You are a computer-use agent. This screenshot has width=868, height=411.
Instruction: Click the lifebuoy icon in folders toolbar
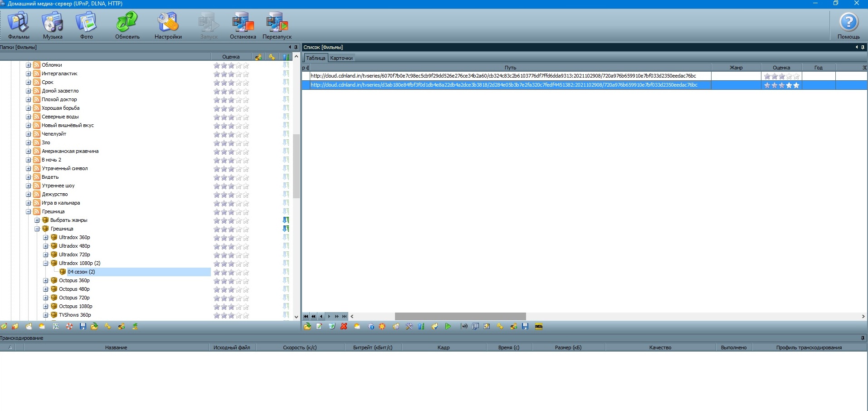(69, 327)
